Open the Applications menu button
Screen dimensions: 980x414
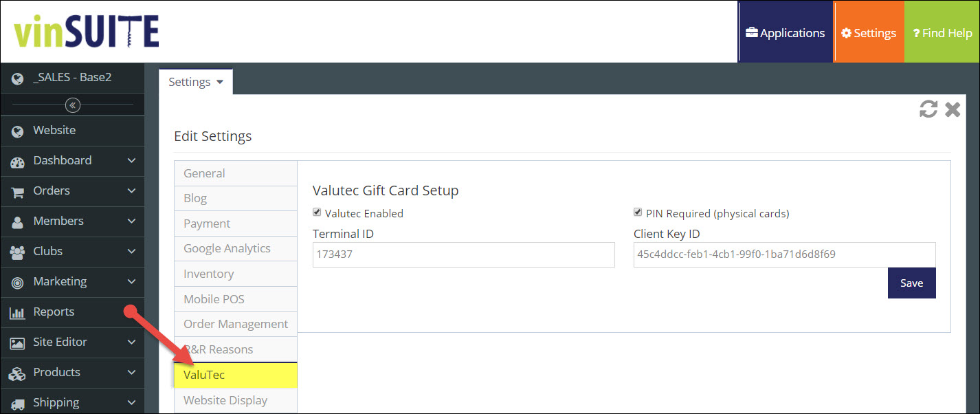click(786, 33)
